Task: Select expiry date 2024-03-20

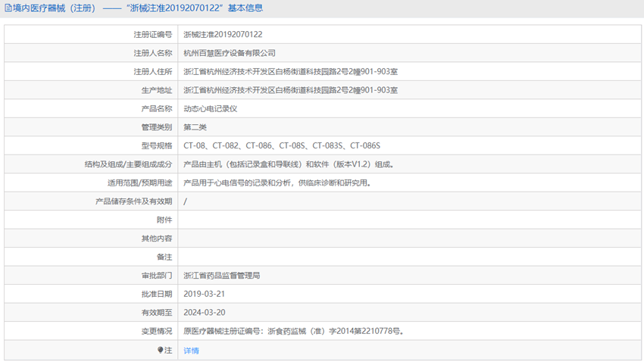Action: (x=204, y=312)
